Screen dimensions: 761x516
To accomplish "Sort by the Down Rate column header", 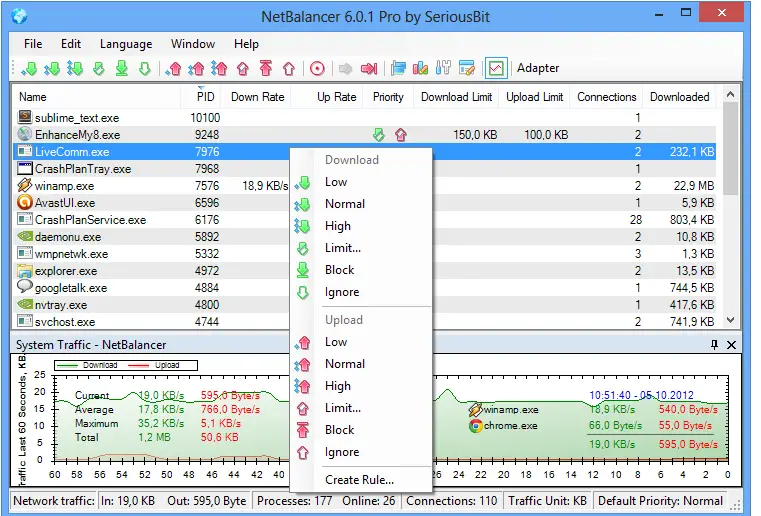I will point(256,97).
